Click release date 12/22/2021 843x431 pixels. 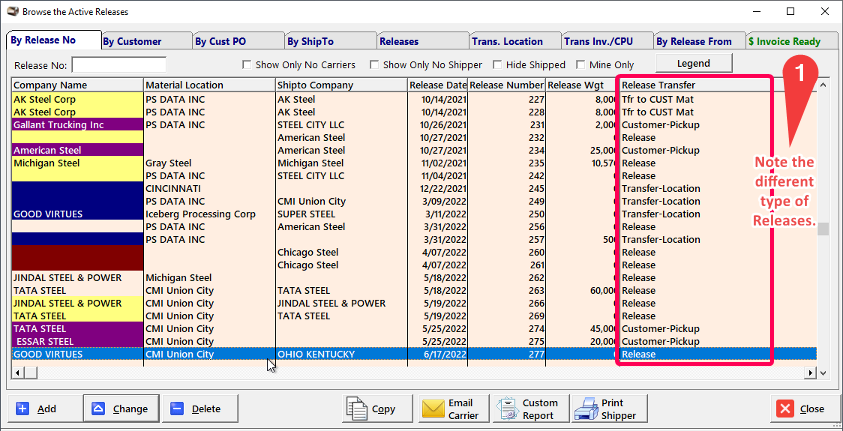pyautogui.click(x=438, y=189)
